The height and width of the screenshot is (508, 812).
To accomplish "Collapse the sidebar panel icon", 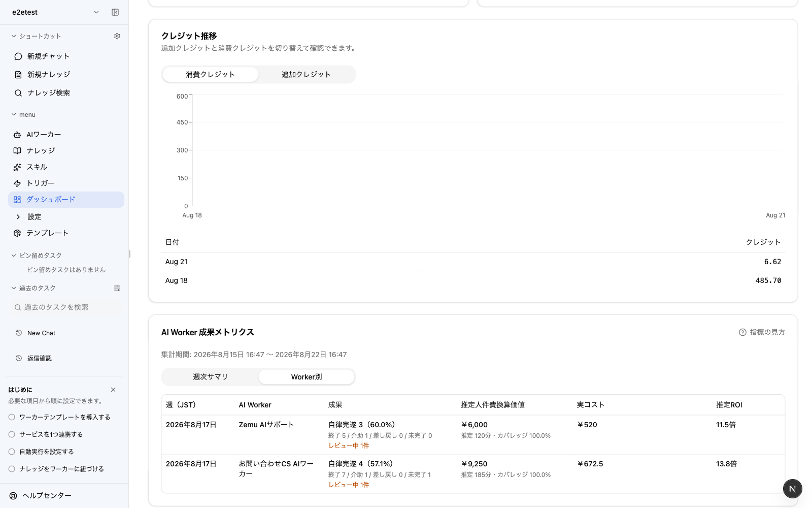I will click(x=115, y=12).
